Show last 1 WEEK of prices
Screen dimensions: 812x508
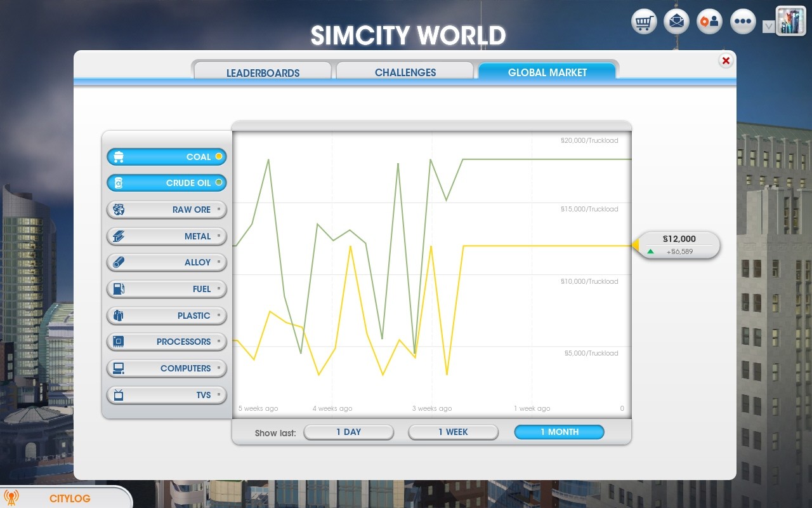coord(453,432)
